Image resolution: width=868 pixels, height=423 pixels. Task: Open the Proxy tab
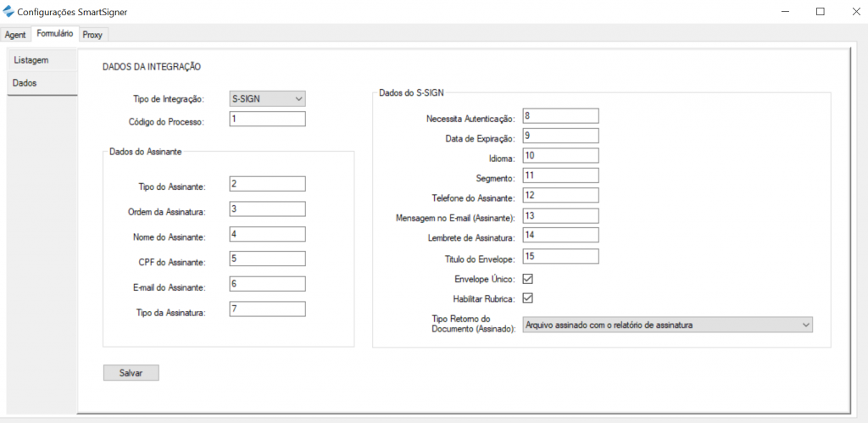click(93, 34)
